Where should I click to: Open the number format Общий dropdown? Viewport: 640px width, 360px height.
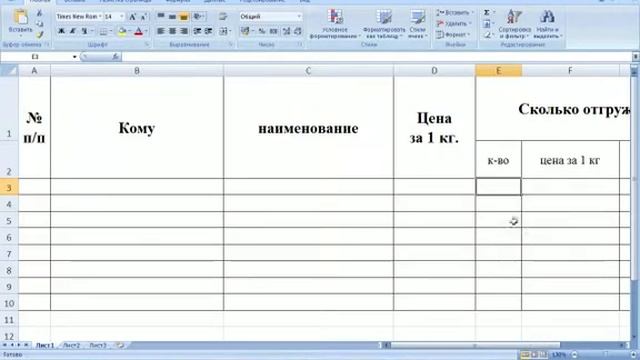tap(299, 17)
